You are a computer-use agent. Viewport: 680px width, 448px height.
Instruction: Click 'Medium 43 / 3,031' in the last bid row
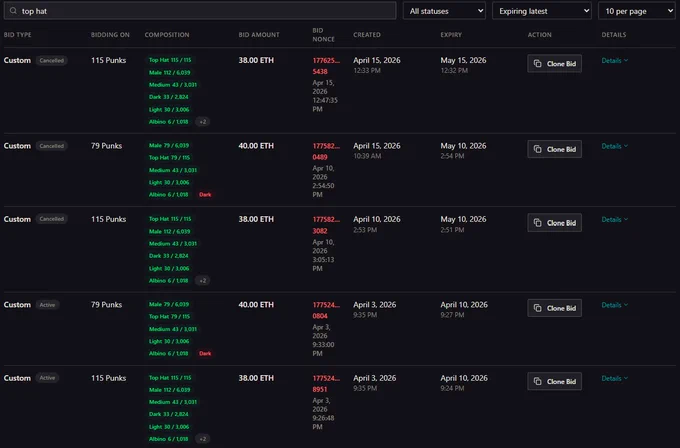[173, 402]
